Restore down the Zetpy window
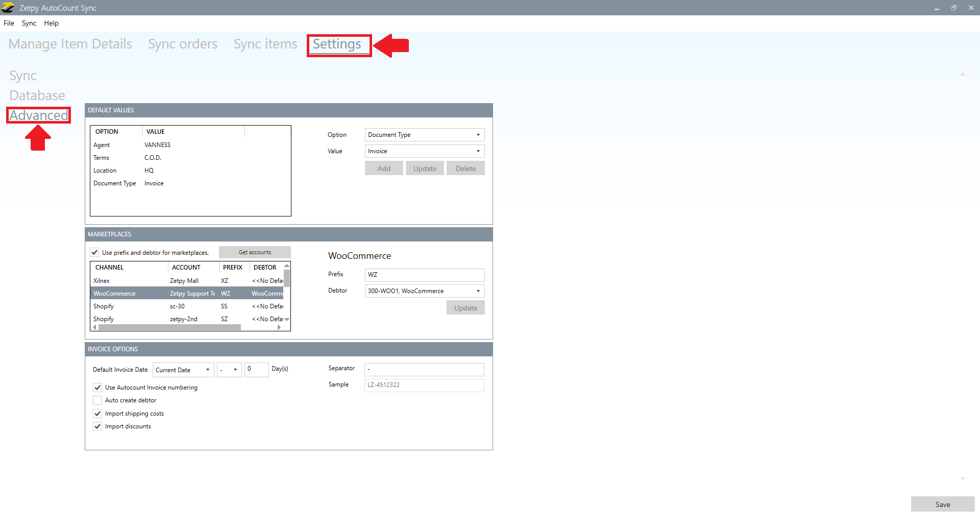This screenshot has height=531, width=980. pos(954,8)
